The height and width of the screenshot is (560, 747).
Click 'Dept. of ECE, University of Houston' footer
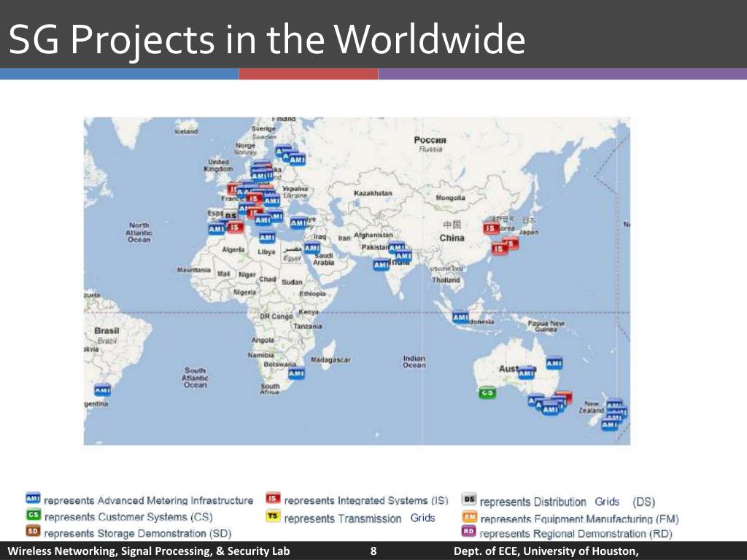(546, 551)
